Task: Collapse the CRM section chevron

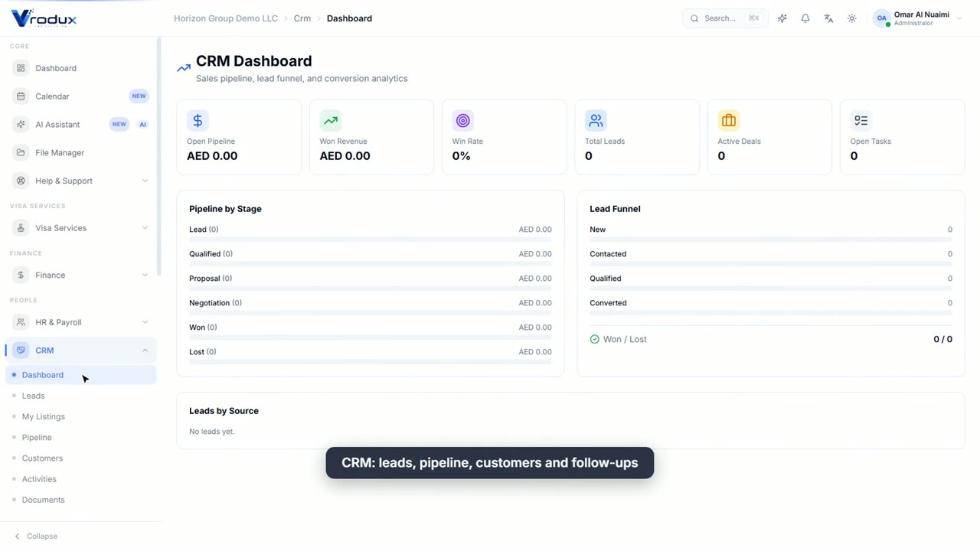Action: [145, 350]
